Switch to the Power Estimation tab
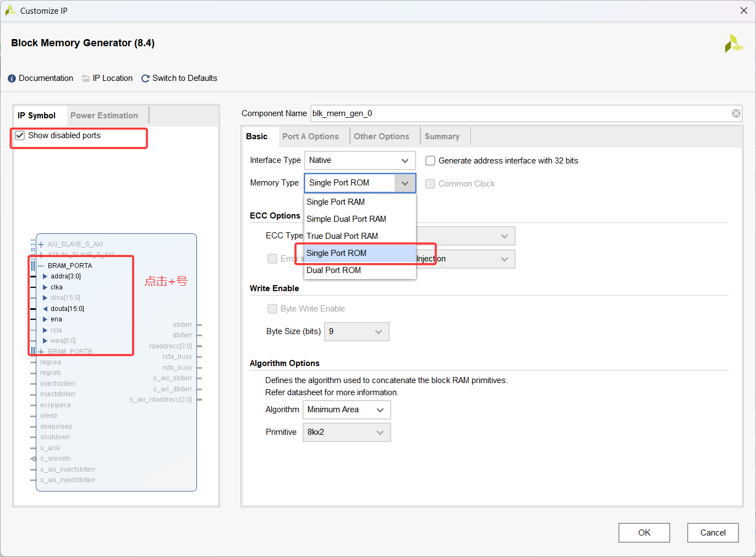This screenshot has width=756, height=557. 104,116
